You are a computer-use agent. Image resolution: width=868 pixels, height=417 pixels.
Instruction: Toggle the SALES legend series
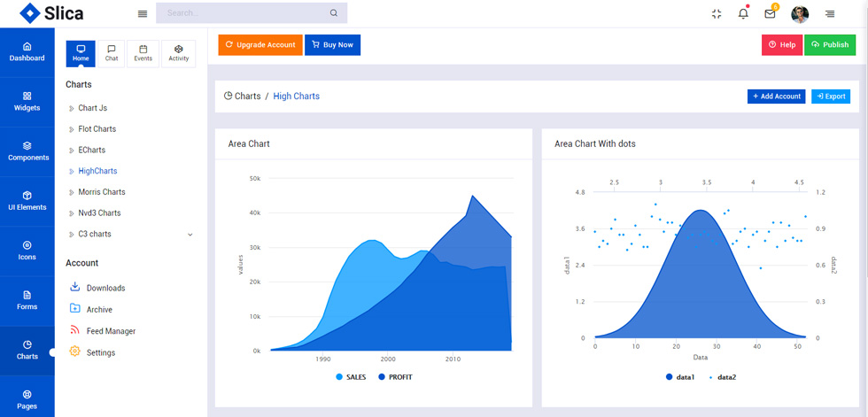pyautogui.click(x=351, y=377)
